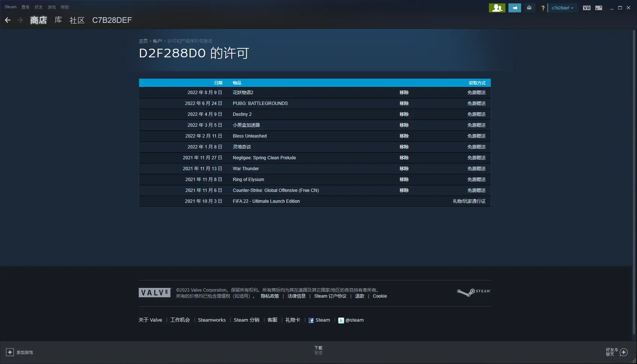Image resolution: width=637 pixels, height=364 pixels.
Task: Open the Steam Facebook icon link
Action: coord(311,321)
